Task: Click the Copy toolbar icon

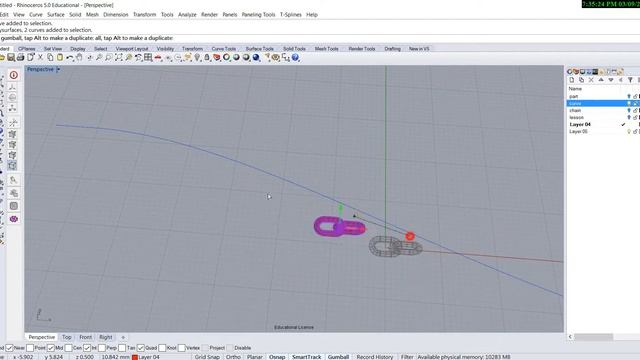Action: (50, 58)
